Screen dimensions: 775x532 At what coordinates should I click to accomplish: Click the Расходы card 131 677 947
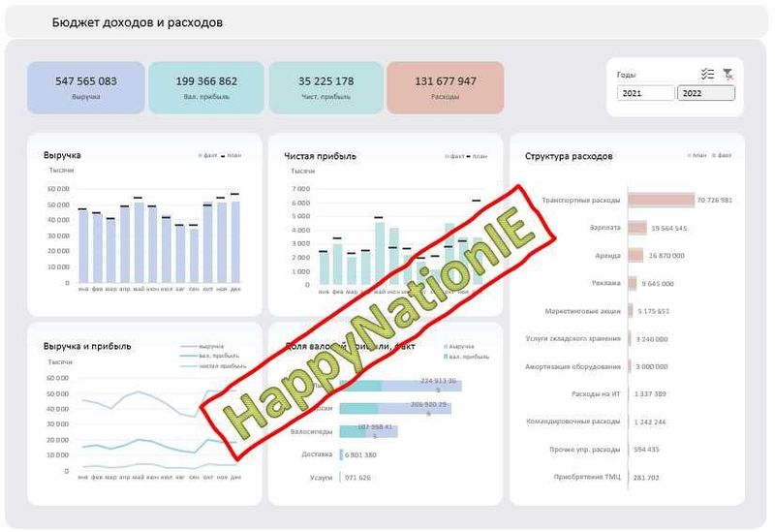click(446, 87)
